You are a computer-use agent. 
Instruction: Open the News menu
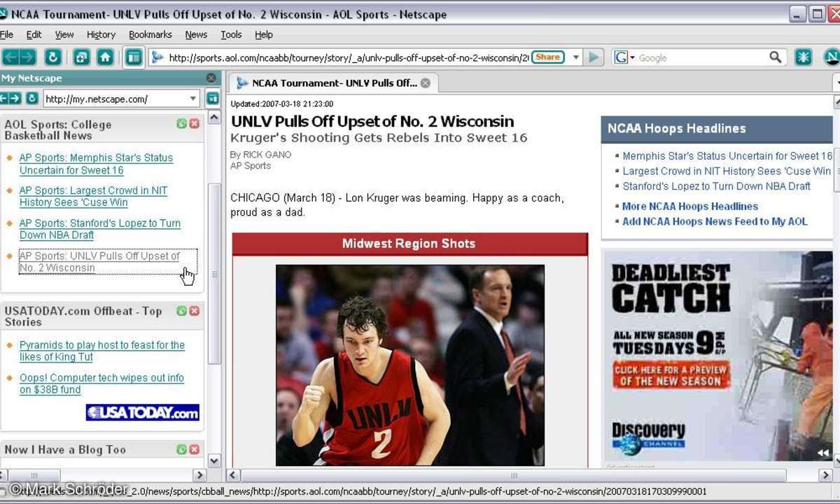click(196, 34)
